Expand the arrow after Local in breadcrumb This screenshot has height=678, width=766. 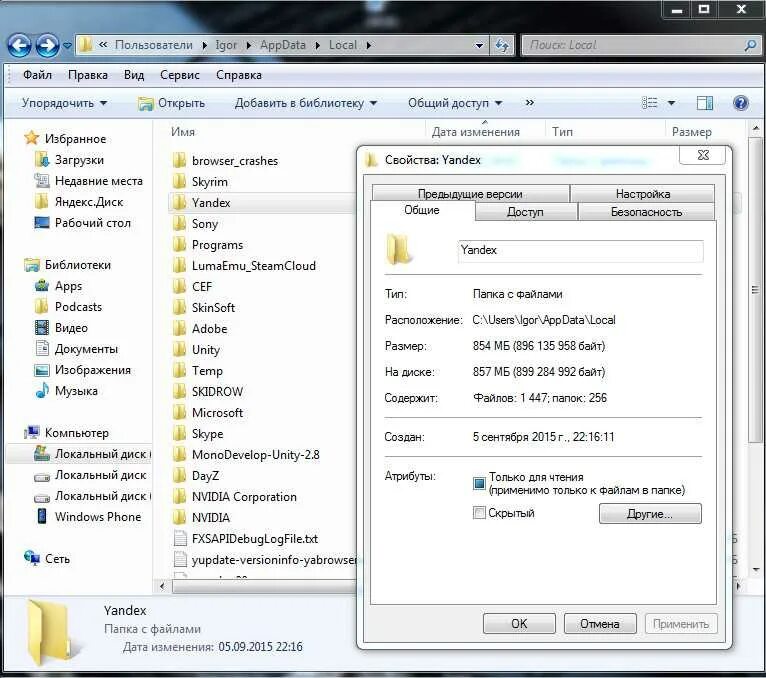tap(369, 45)
